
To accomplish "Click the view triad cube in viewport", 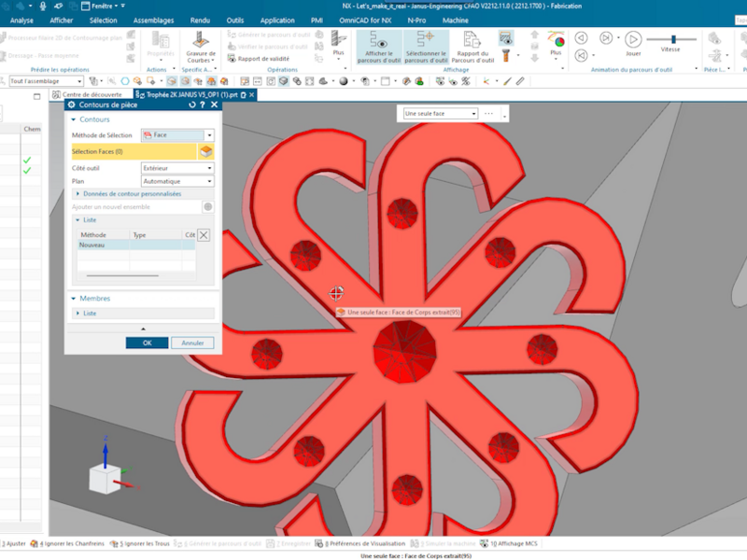I will (x=105, y=478).
